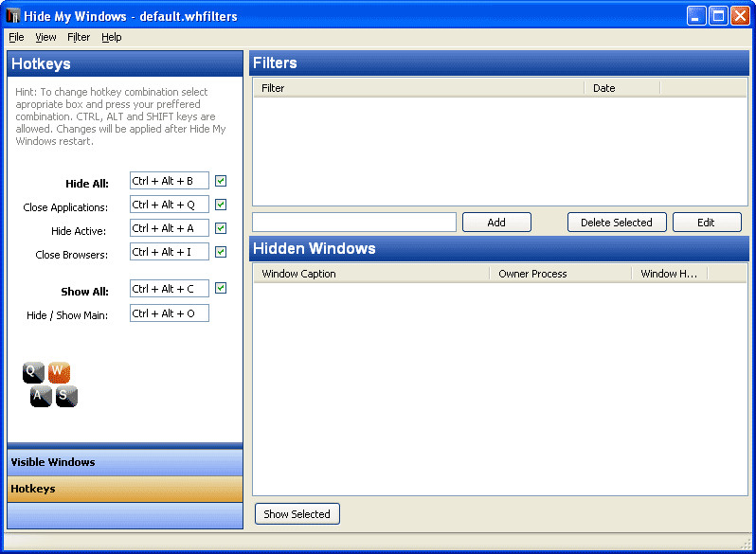Select the Hide All hotkey box
The width and height of the screenshot is (756, 554).
[x=170, y=181]
